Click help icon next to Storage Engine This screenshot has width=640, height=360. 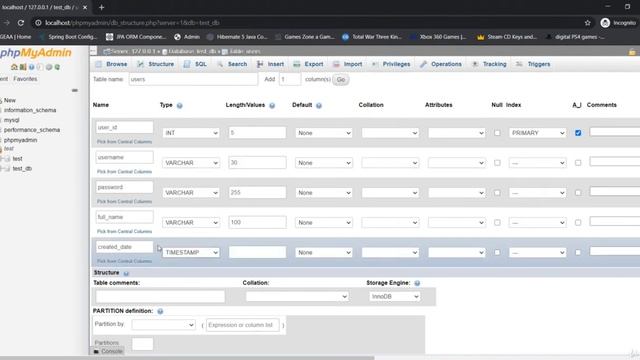tap(417, 283)
